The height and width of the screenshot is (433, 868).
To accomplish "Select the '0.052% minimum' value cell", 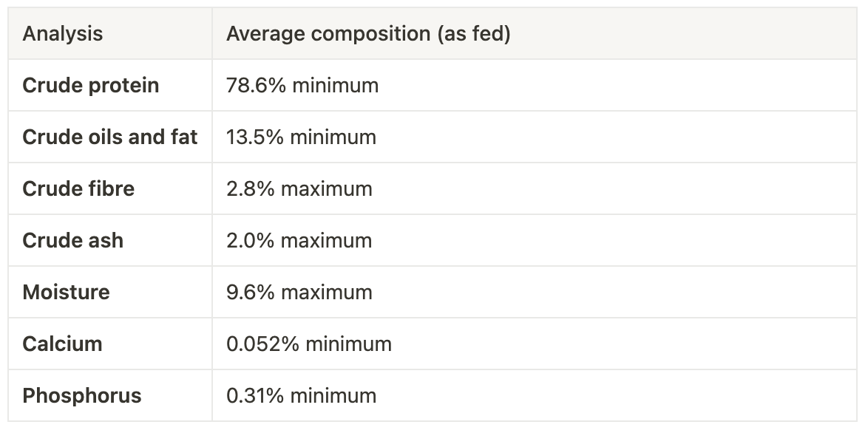I will coord(309,344).
